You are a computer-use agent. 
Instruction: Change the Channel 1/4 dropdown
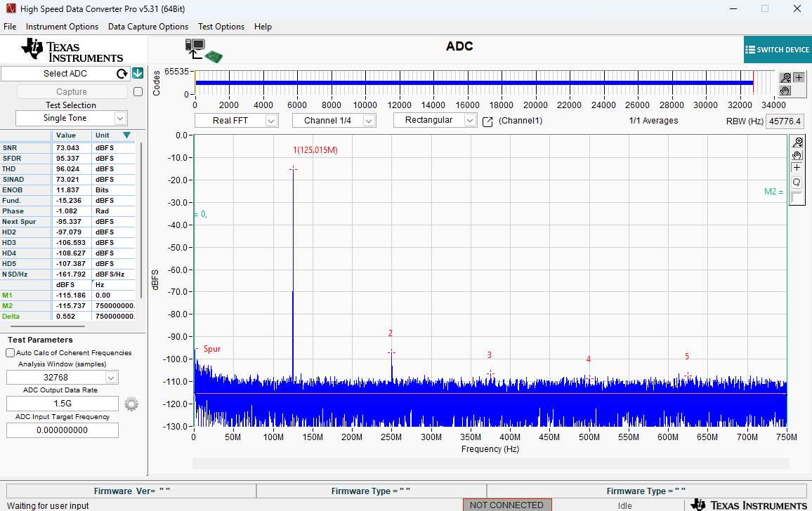[334, 120]
